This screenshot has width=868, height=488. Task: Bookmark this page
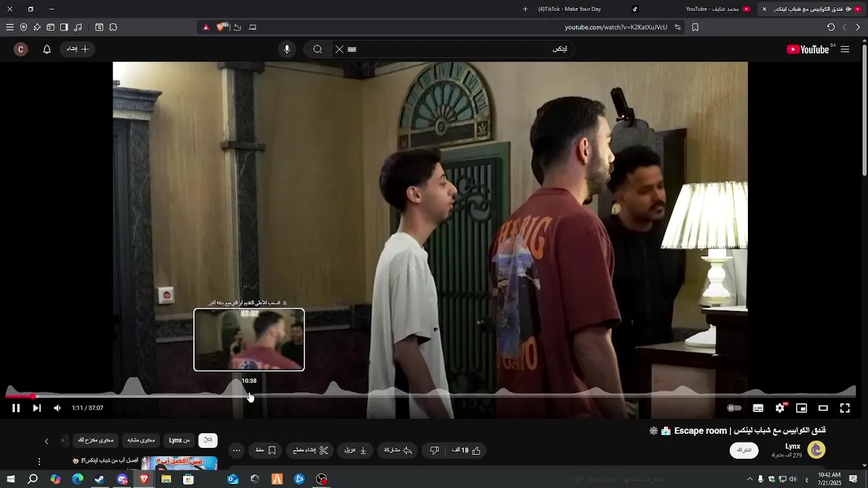[x=695, y=27]
